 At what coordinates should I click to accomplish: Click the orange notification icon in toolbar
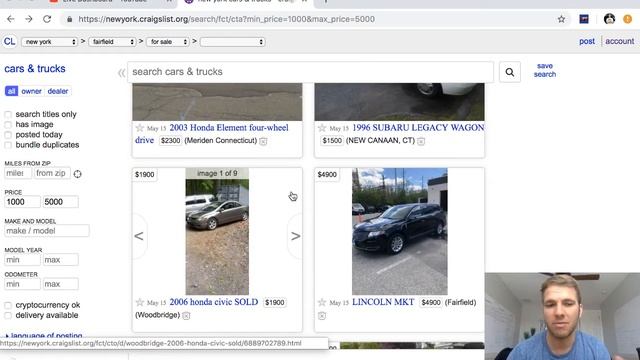pos(627,19)
